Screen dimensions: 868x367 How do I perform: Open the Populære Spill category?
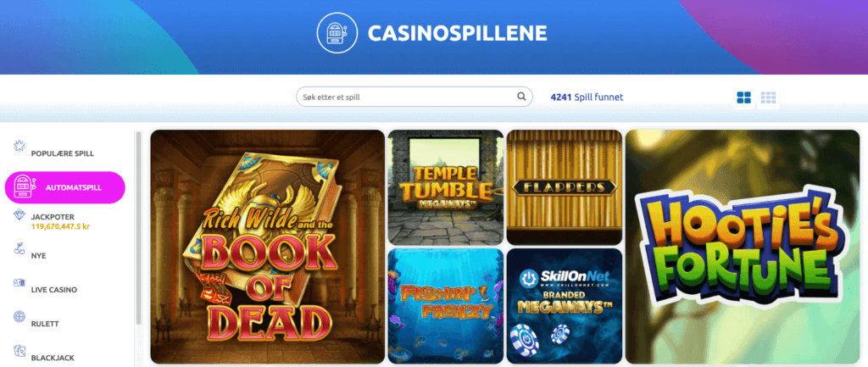[63, 153]
